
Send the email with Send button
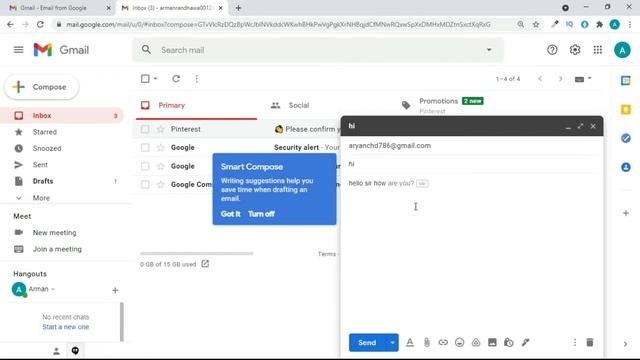(367, 342)
